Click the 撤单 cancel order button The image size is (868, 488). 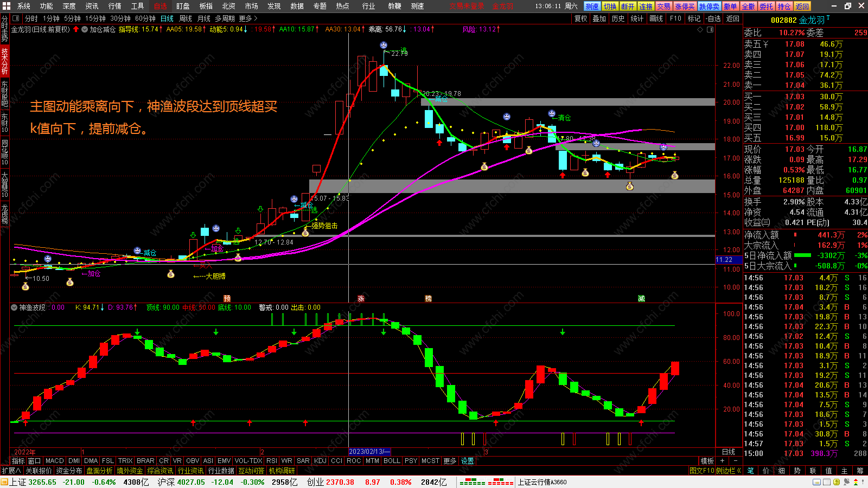coord(730,7)
